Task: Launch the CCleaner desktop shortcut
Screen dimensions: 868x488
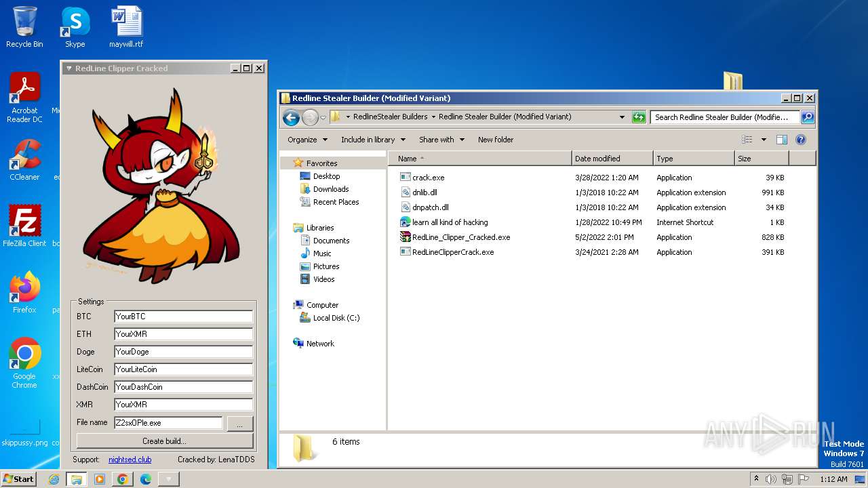Action: [24, 160]
